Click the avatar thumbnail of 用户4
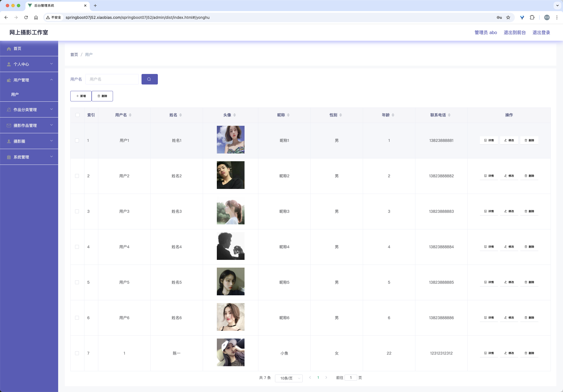563x392 pixels. (x=231, y=246)
